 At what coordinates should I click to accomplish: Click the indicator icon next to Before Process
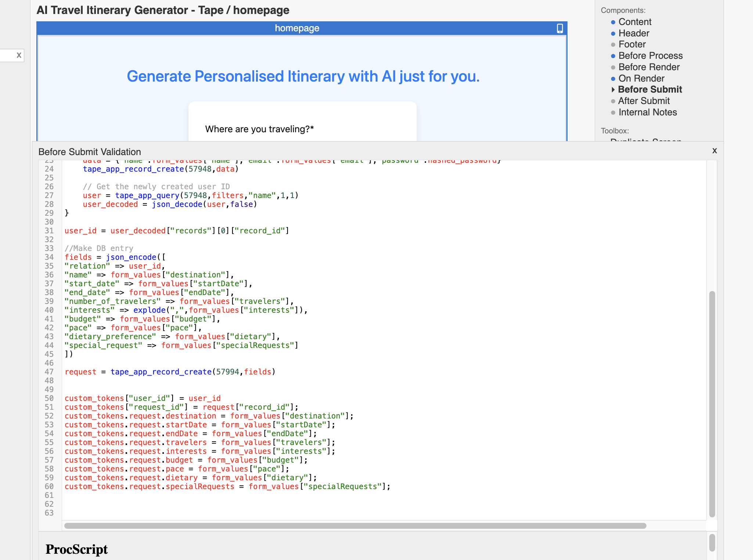tap(613, 56)
